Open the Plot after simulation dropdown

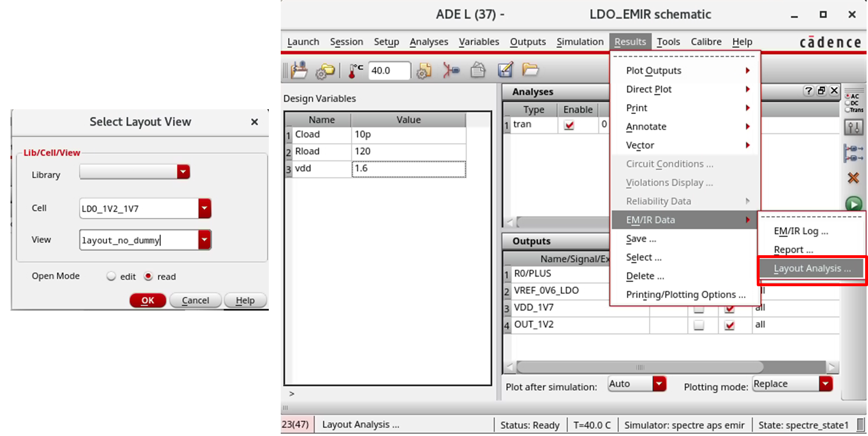(660, 383)
